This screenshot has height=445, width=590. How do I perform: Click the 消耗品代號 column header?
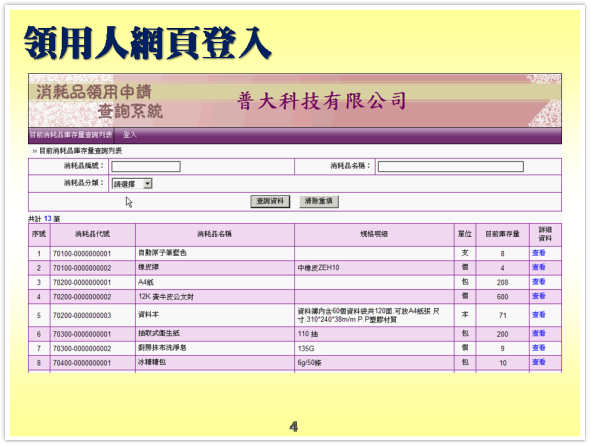(93, 234)
